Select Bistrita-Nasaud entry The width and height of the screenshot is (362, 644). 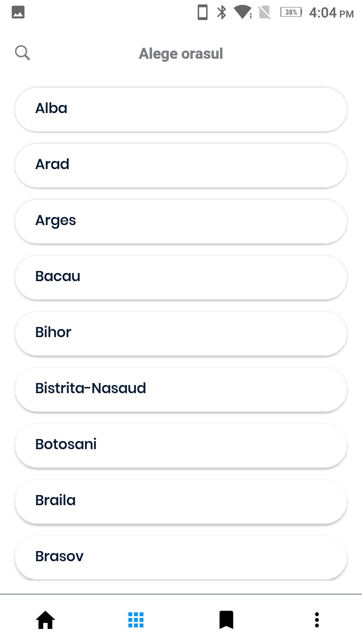pyautogui.click(x=181, y=389)
